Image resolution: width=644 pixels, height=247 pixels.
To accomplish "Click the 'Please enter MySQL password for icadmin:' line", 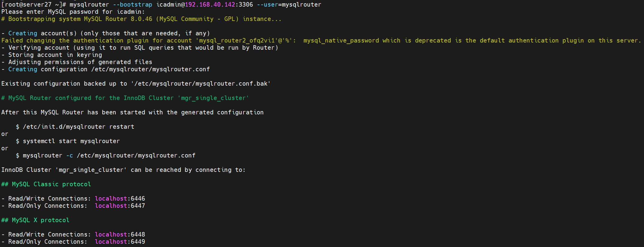I will tap(73, 12).
